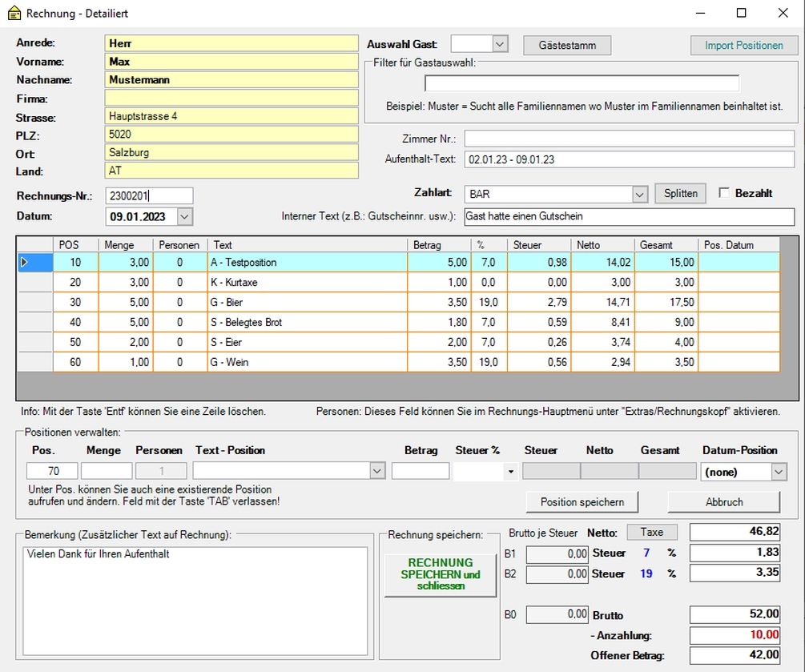Image resolution: width=805 pixels, height=672 pixels.
Task: Open the Datum-Position (none) dropdown
Action: [779, 473]
